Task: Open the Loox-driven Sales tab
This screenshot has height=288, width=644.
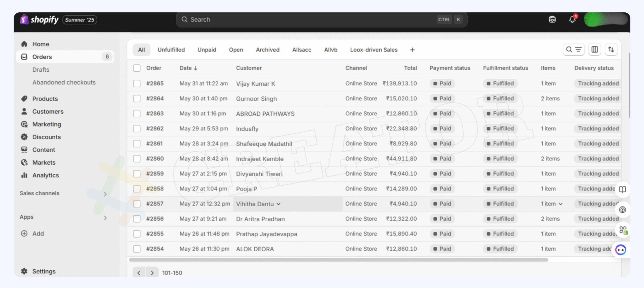Action: coord(374,50)
